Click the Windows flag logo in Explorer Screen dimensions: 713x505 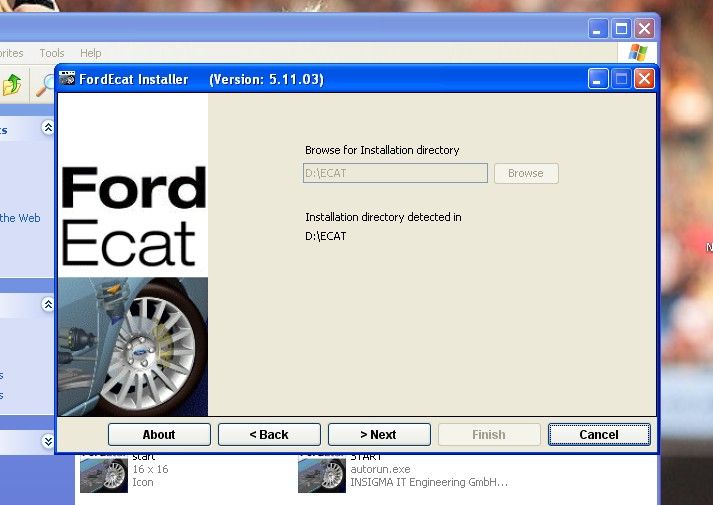(638, 53)
